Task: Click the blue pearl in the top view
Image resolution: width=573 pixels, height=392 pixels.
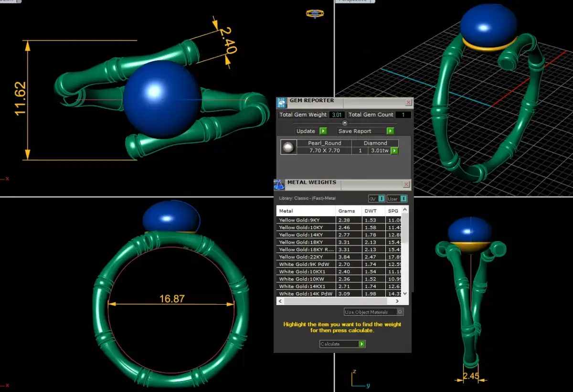Action: pyautogui.click(x=161, y=99)
